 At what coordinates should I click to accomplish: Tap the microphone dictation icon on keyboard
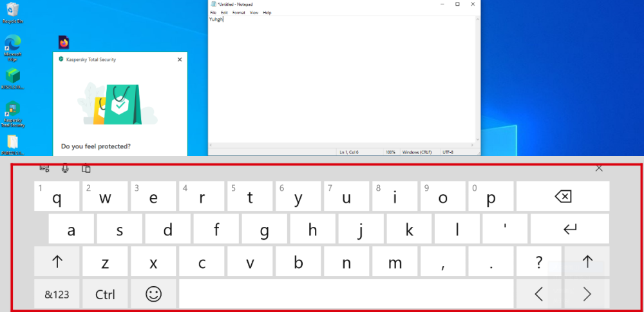point(65,168)
